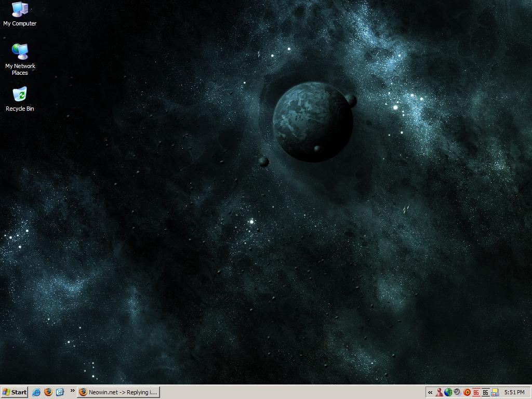Launch Internet Explorer from Quick Launch

[36, 392]
